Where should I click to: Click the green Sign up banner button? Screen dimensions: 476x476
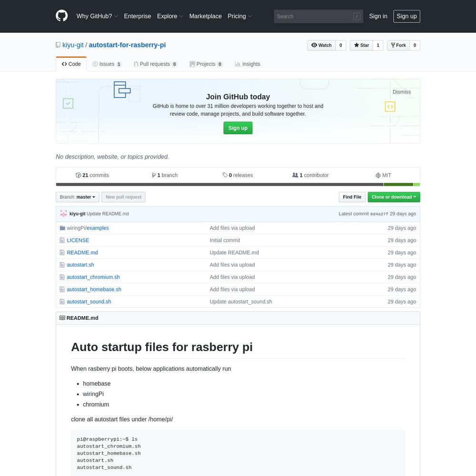(x=238, y=128)
